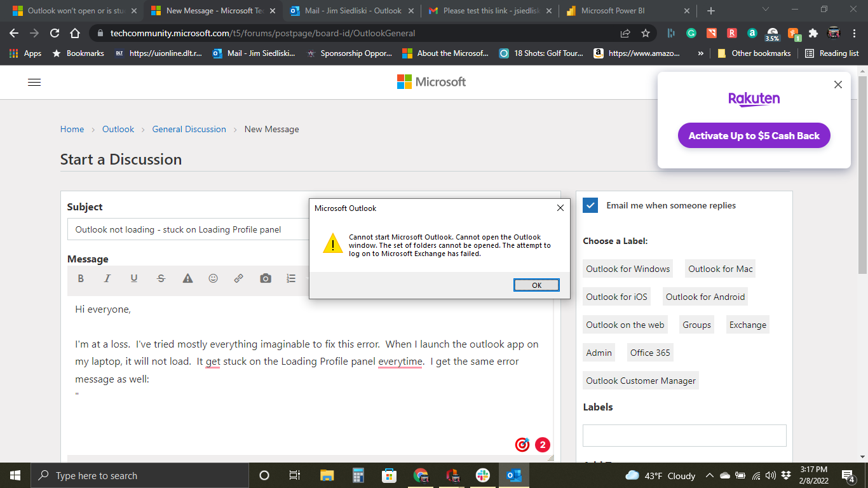The height and width of the screenshot is (488, 868).
Task: Open the emoji picker in message toolbar
Action: pyautogui.click(x=214, y=278)
